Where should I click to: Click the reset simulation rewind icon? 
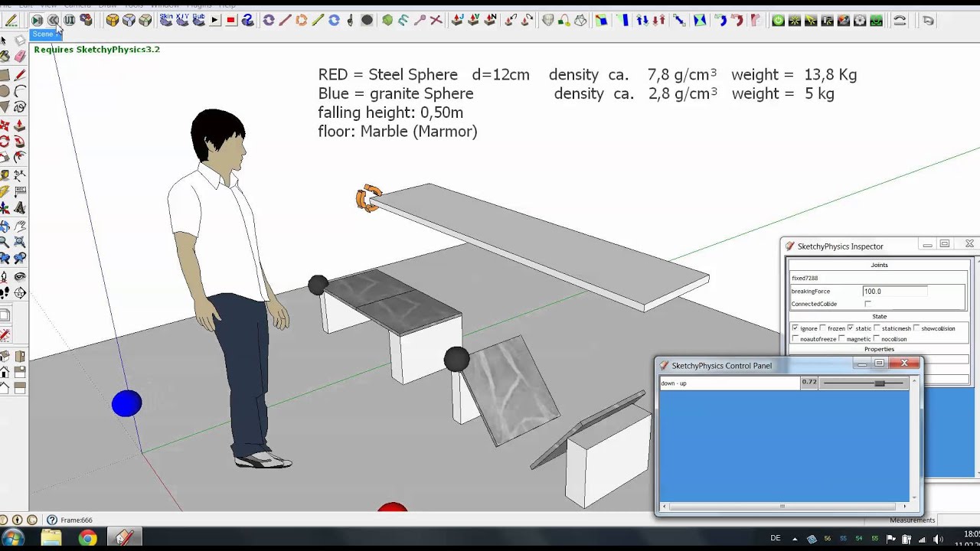click(53, 21)
